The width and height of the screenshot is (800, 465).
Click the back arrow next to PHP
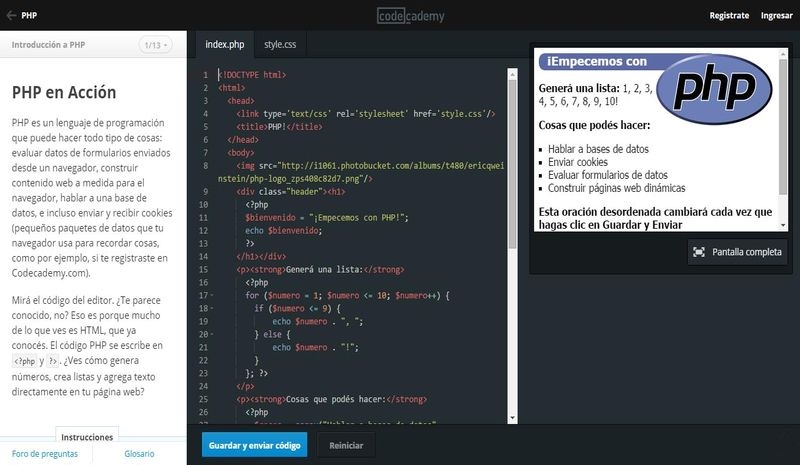[11, 15]
